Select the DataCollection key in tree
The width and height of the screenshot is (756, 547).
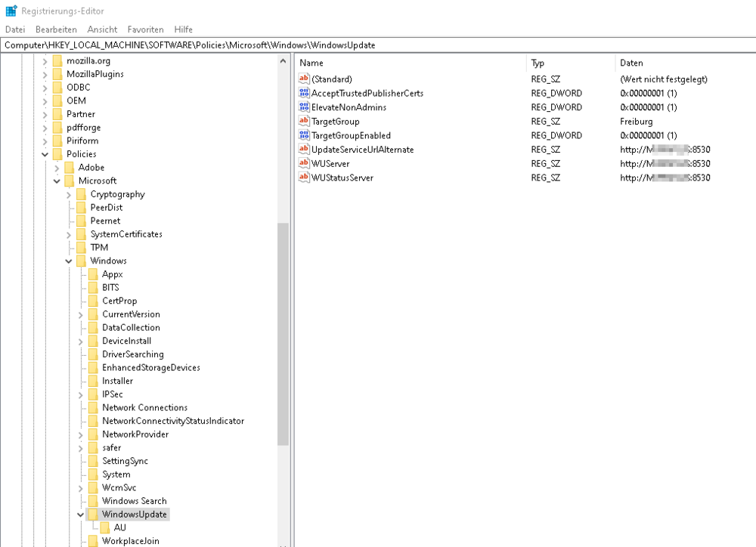pos(131,328)
